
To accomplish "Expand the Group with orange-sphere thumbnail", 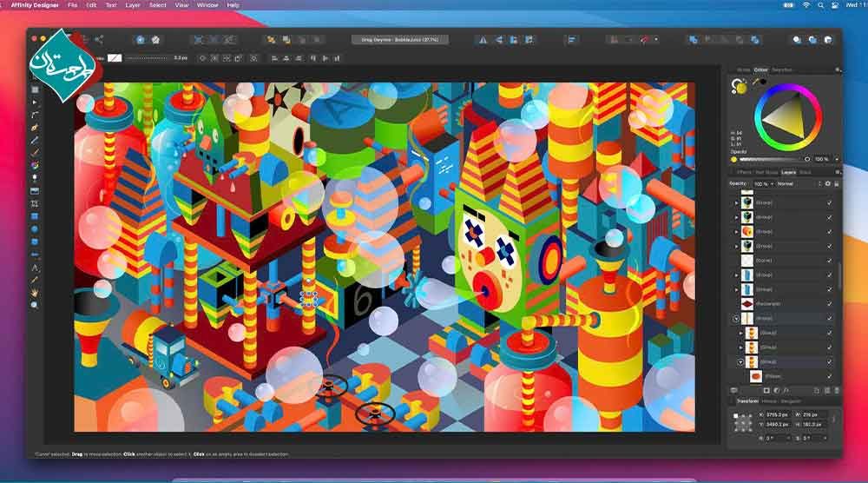I will pyautogui.click(x=736, y=232).
